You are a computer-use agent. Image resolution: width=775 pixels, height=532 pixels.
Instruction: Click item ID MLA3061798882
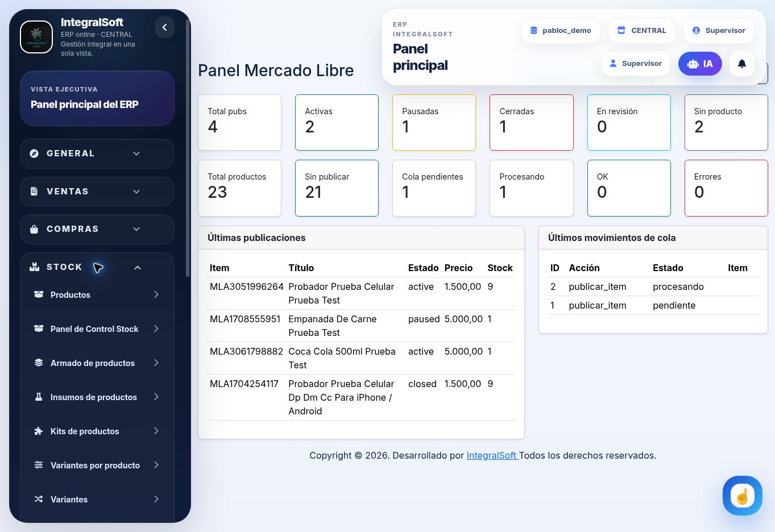247,351
